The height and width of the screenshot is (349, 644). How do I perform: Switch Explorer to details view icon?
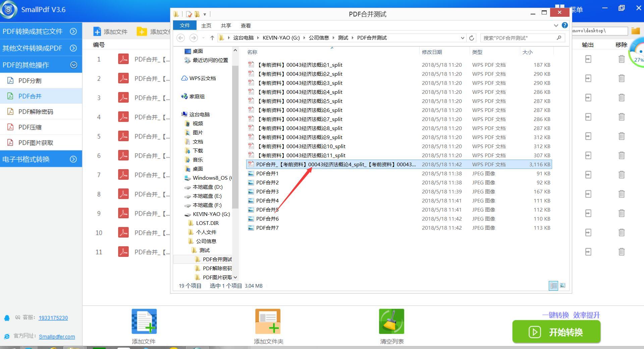point(553,286)
